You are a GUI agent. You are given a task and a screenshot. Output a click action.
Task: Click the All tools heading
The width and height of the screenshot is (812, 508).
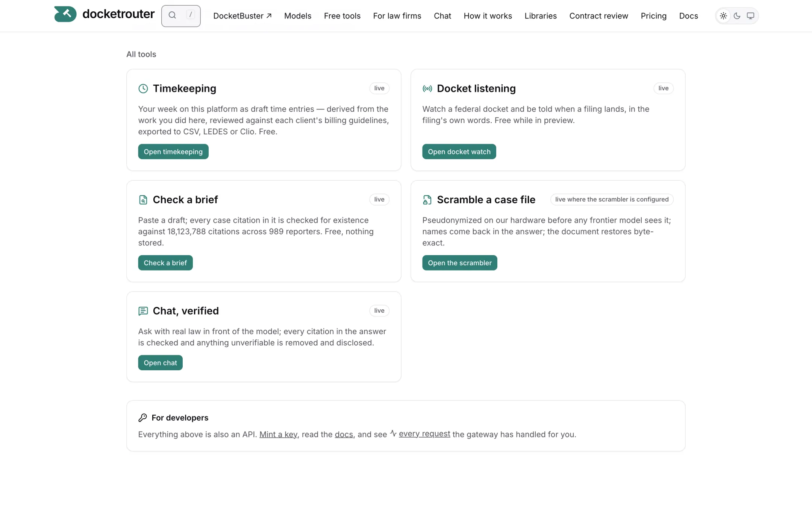141,54
